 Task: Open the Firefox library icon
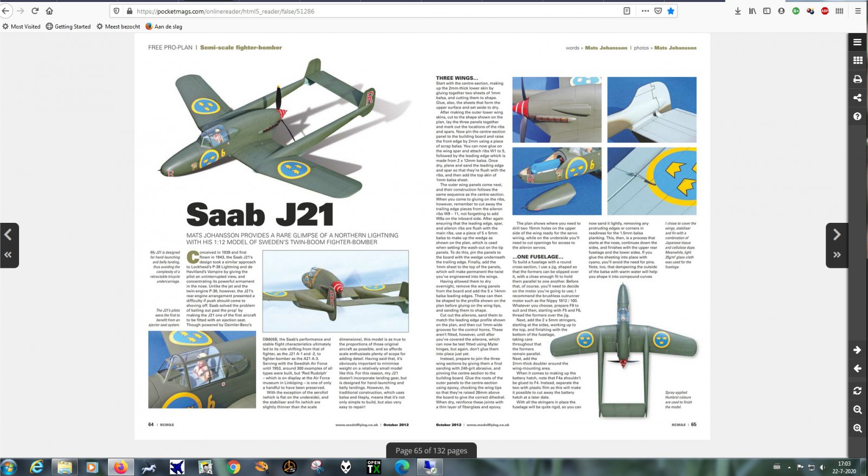(x=752, y=11)
